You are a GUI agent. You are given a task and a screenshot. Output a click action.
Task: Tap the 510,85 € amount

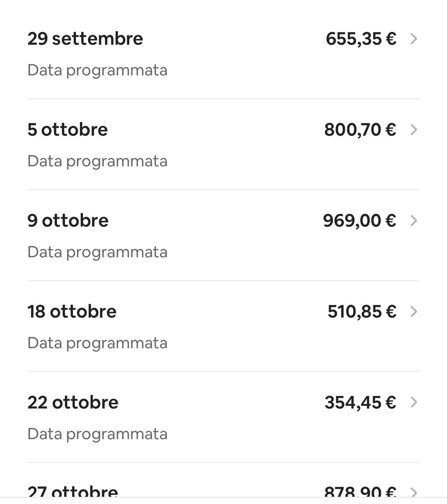coord(362,311)
